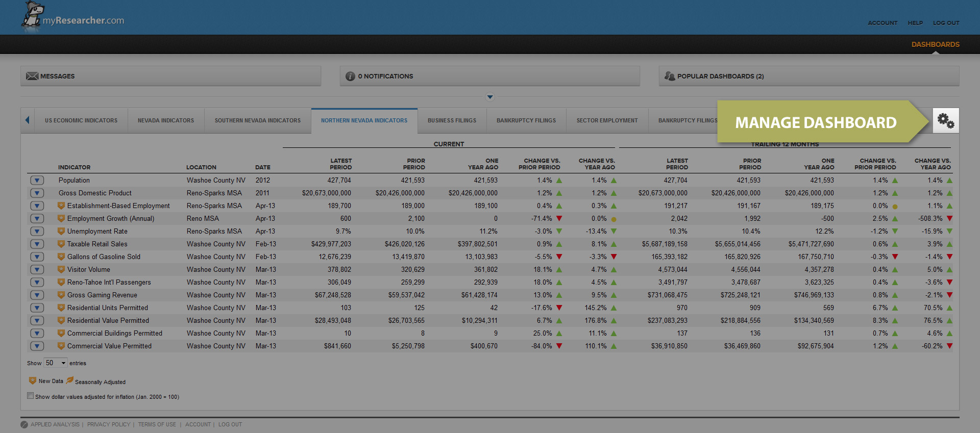This screenshot has width=980, height=433.
Task: Switch to Nevada Indicators tab
Action: click(166, 121)
